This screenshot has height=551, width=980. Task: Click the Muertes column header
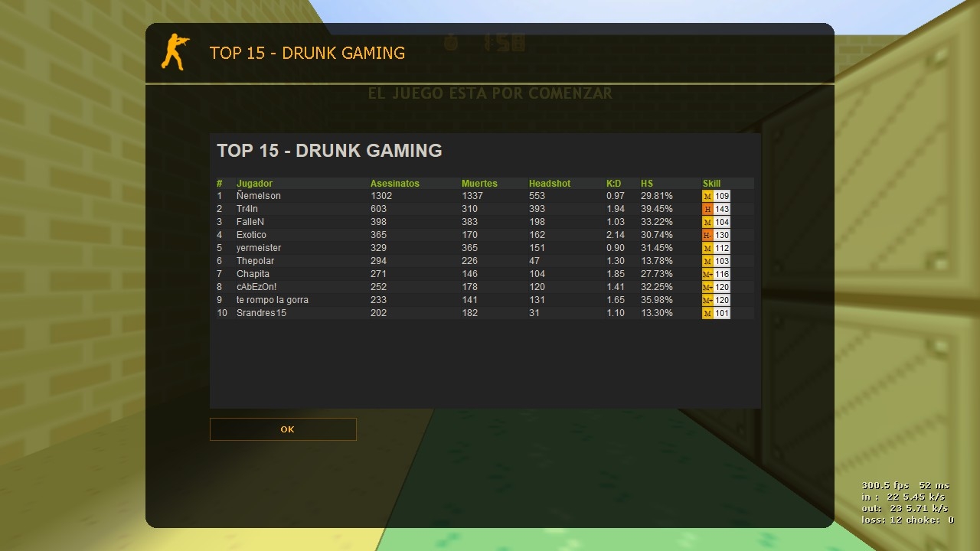point(479,184)
